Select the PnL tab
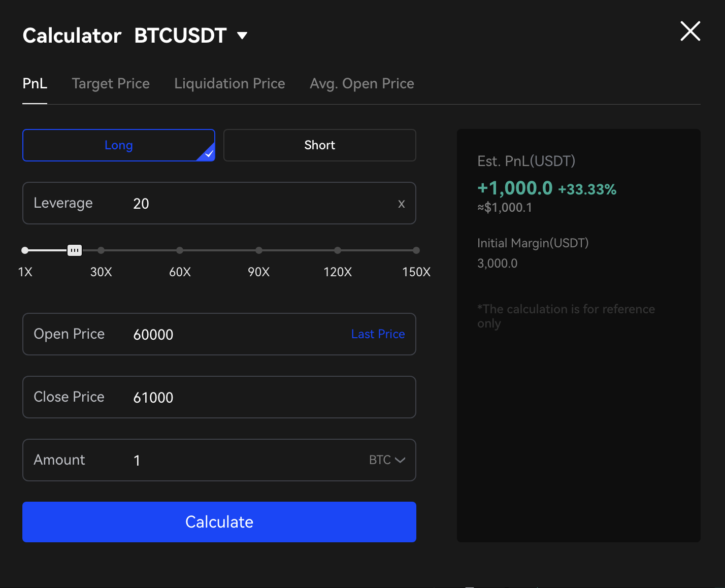Screen dimensions: 725x588 [x=35, y=84]
